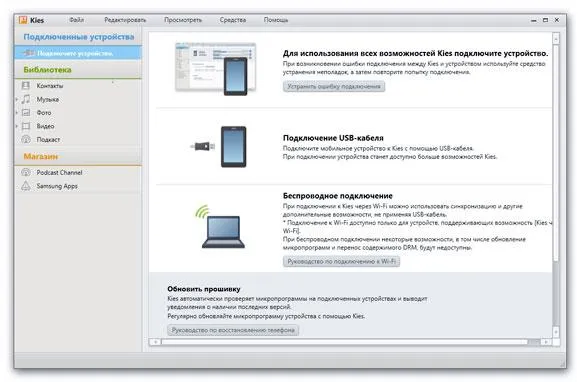
Task: Minimize the Kies window
Action: (533, 20)
